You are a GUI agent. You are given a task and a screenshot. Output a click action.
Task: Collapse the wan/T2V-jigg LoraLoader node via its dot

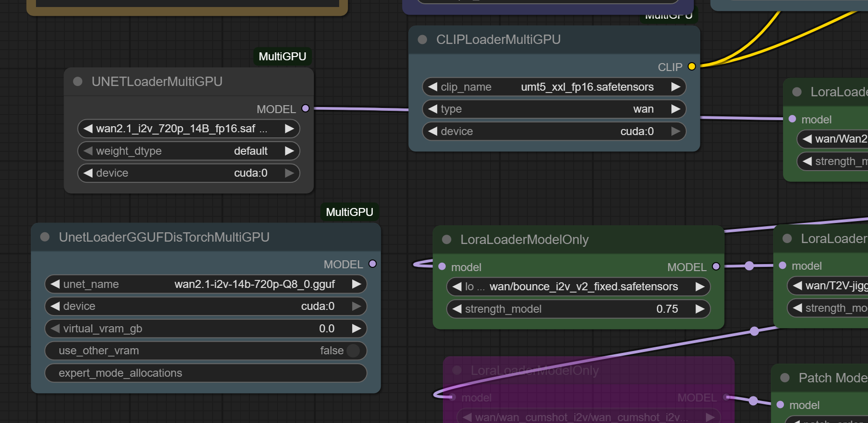coord(787,238)
